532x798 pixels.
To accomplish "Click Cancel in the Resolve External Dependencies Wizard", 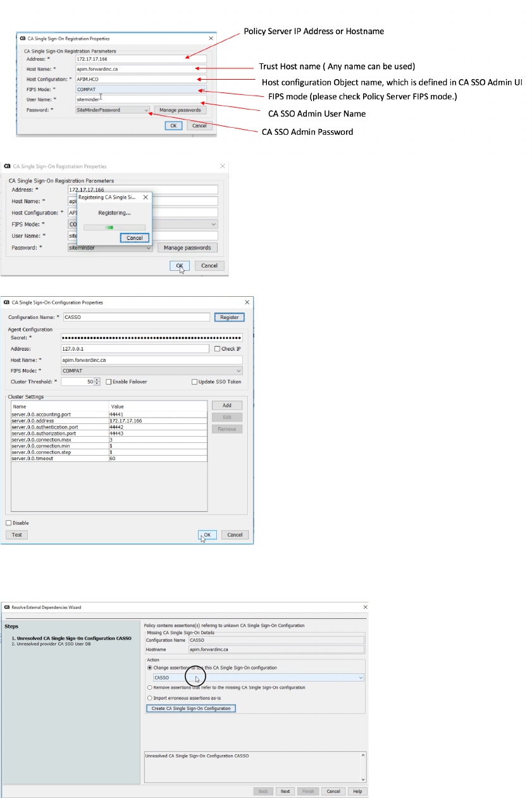I will pos(333,791).
